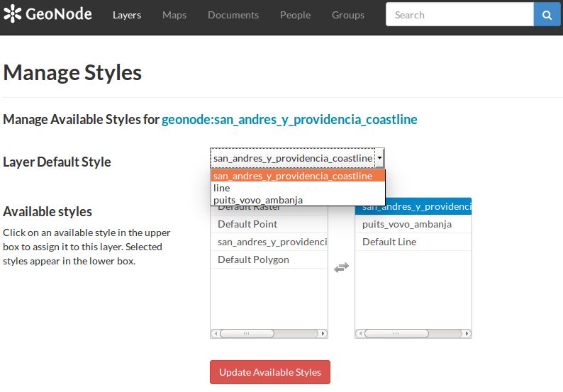Open the Layers menu
This screenshot has height=392, width=563.
click(x=127, y=15)
